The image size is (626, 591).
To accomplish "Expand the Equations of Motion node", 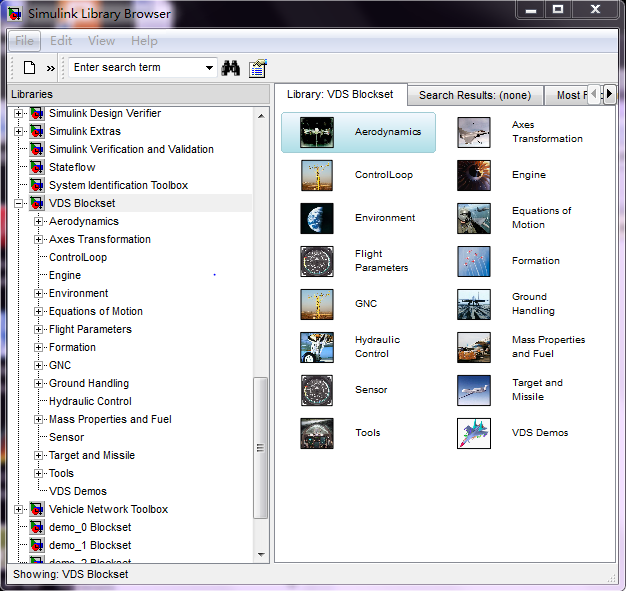I will click(38, 311).
